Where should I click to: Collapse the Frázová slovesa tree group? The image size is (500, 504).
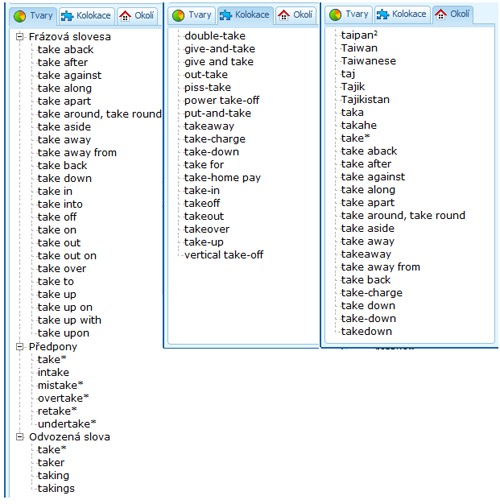(x=20, y=36)
